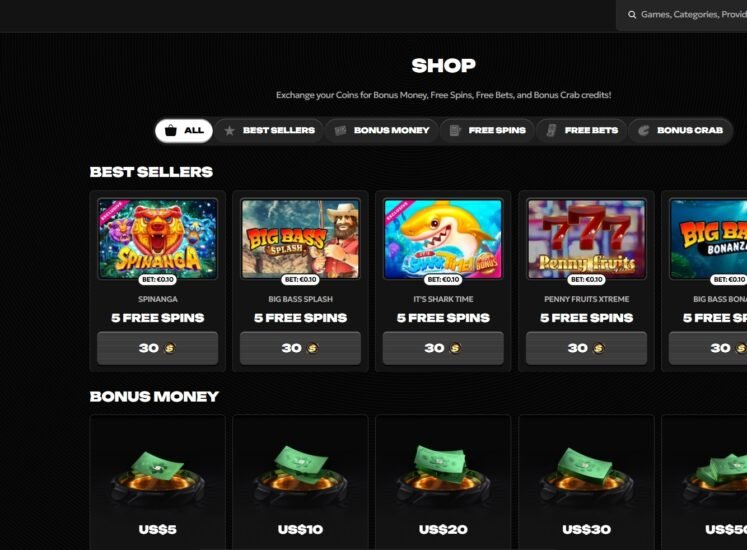747x550 pixels.
Task: Open the Big Bass Splash thumbnail
Action: (x=301, y=239)
